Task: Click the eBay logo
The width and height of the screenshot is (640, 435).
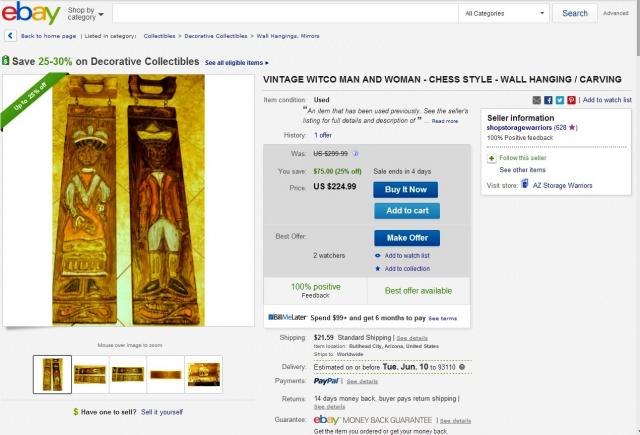Action: [x=31, y=13]
